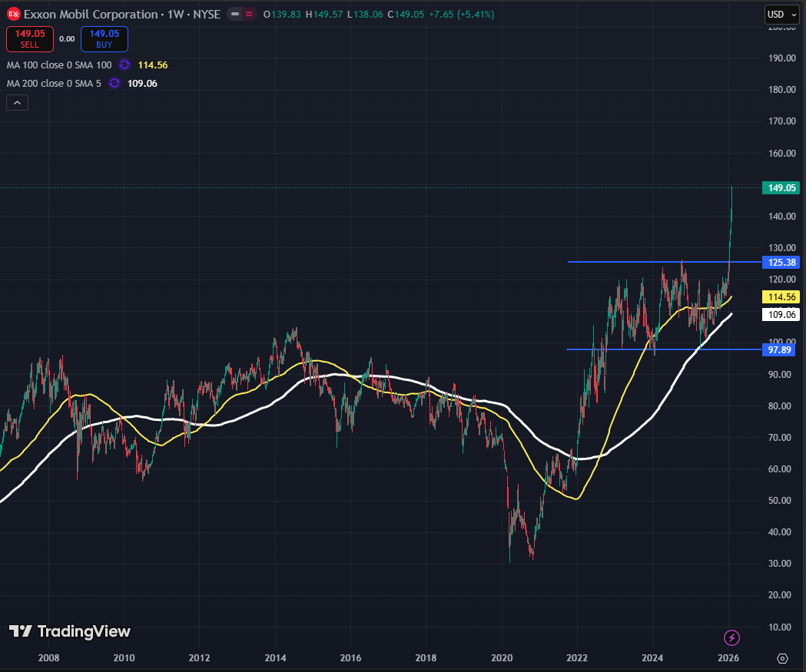Click the 190.00 price scale value
Viewport: 806px width, 672px height.
[x=782, y=58]
